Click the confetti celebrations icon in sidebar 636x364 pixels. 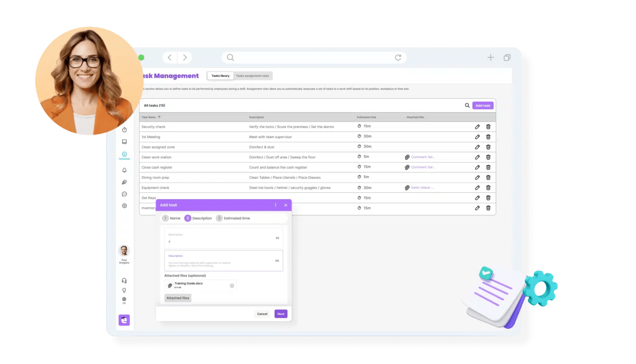pos(124,182)
